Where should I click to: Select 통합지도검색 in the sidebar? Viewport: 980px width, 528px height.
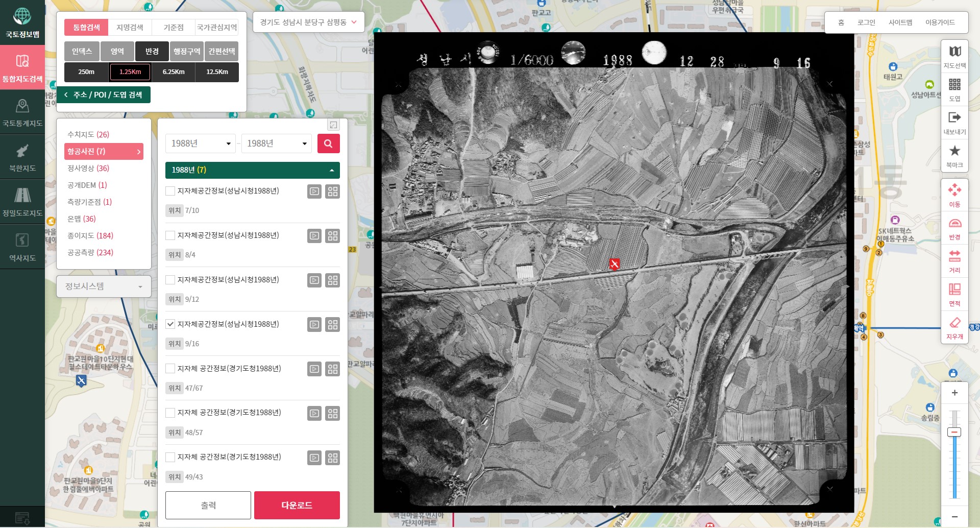22,67
